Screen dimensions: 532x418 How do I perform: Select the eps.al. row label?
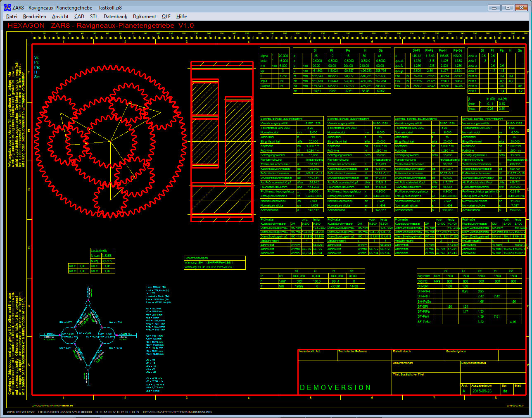[x=399, y=61]
